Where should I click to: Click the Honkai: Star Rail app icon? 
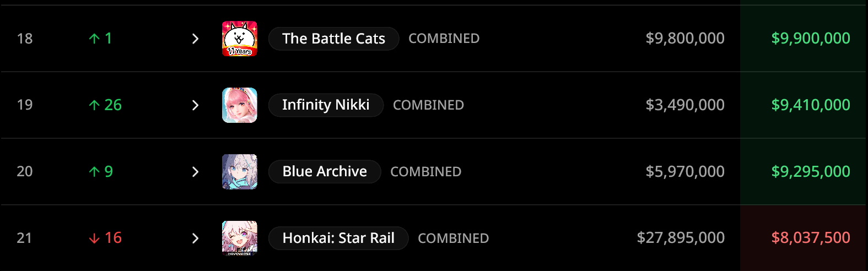point(240,239)
